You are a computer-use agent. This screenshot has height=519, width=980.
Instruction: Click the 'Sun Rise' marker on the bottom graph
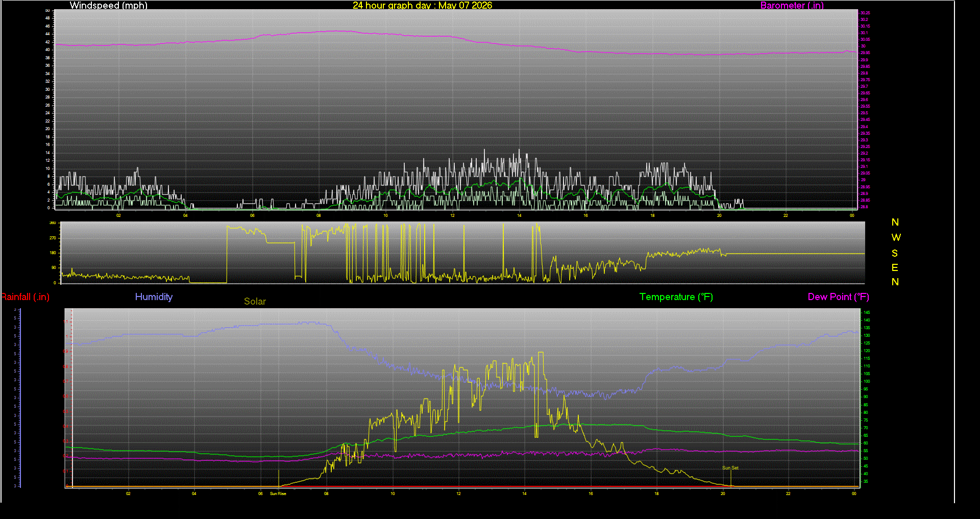coord(278,493)
